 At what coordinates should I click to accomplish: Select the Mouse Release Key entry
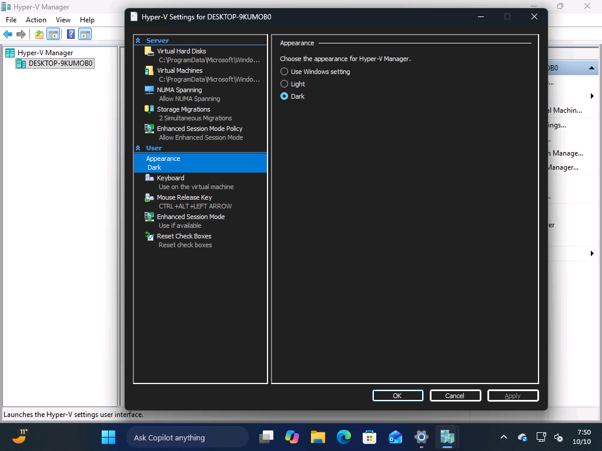click(x=200, y=202)
